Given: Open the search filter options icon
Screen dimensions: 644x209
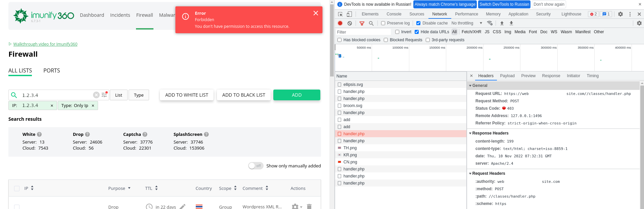Looking at the screenshot, I should 104,95.
